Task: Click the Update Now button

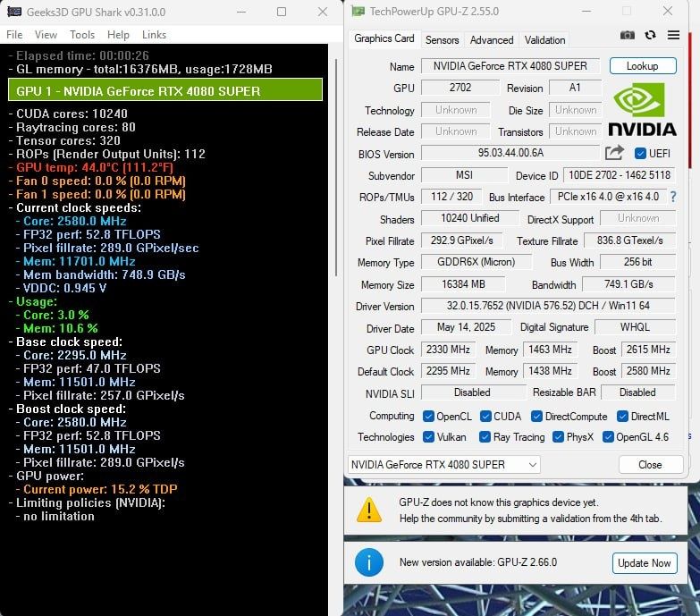Action: click(x=645, y=563)
